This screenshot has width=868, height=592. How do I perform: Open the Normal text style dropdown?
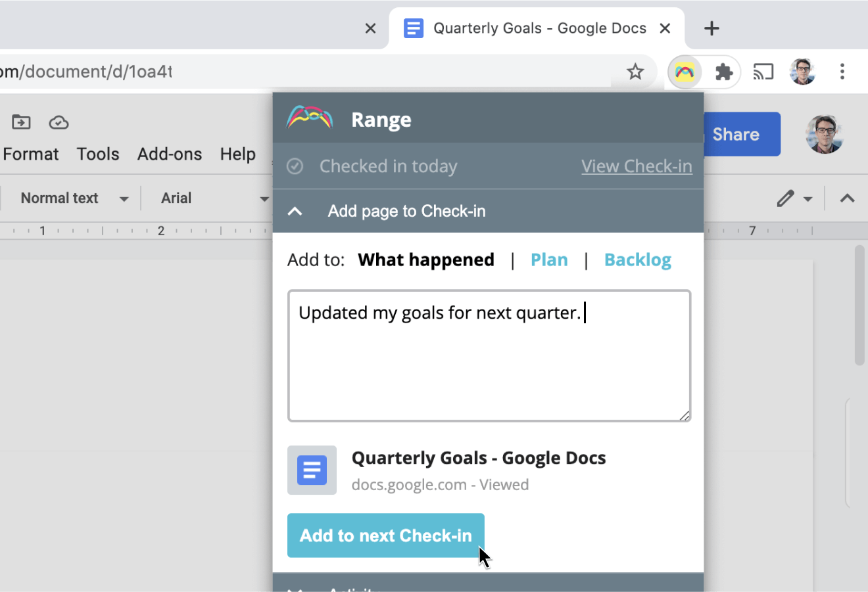72,198
